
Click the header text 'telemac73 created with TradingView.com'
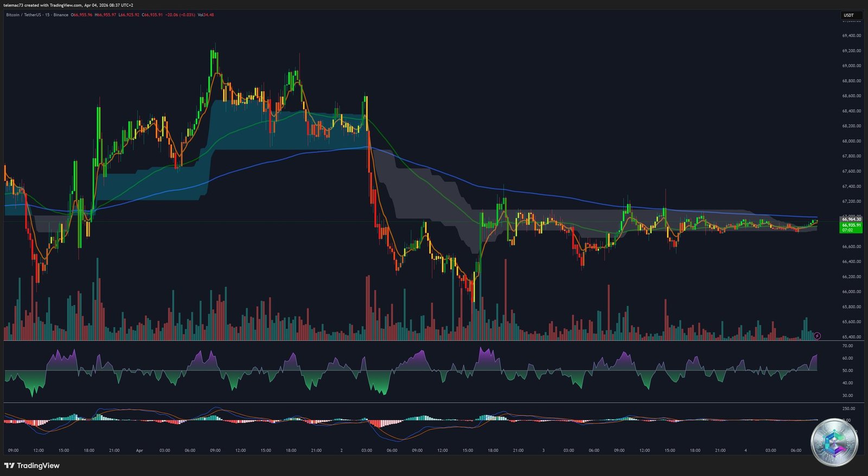click(42, 5)
